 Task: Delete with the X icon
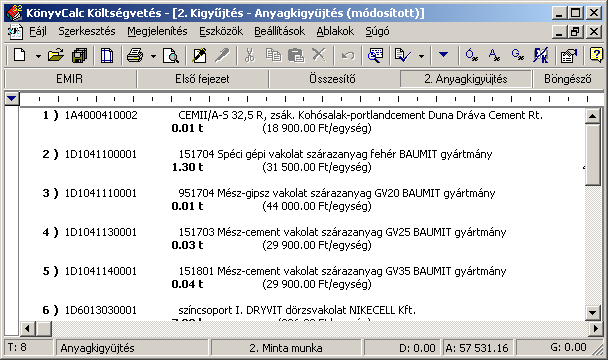[319, 55]
